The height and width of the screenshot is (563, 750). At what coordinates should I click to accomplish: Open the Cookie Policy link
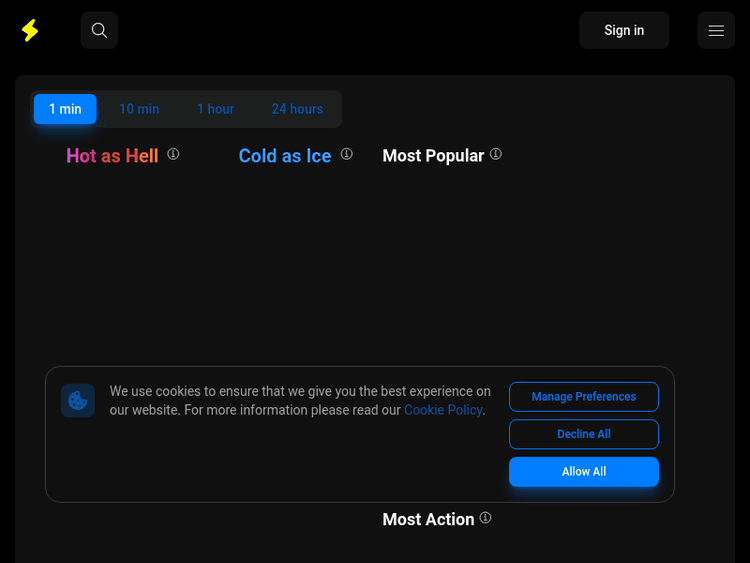coord(443,410)
